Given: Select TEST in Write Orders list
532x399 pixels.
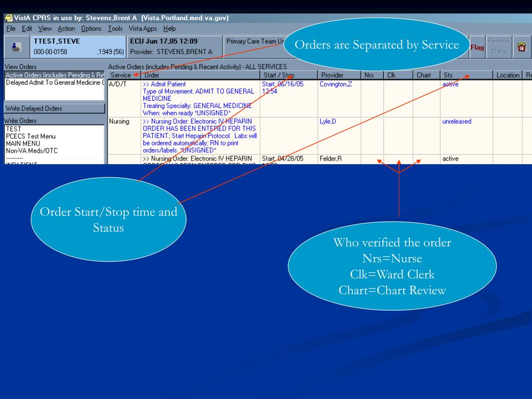Looking at the screenshot, I should pyautogui.click(x=14, y=129).
